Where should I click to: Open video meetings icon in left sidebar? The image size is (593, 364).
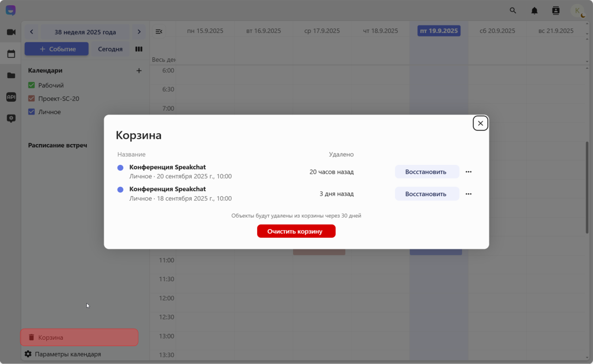pos(11,32)
